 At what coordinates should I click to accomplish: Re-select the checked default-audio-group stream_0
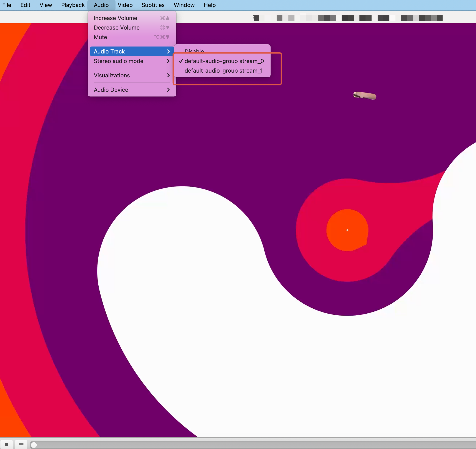coord(224,61)
